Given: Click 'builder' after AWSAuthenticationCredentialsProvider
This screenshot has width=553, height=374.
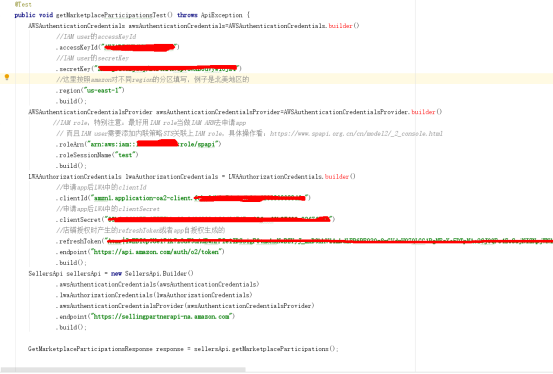Looking at the screenshot, I should 423,112.
